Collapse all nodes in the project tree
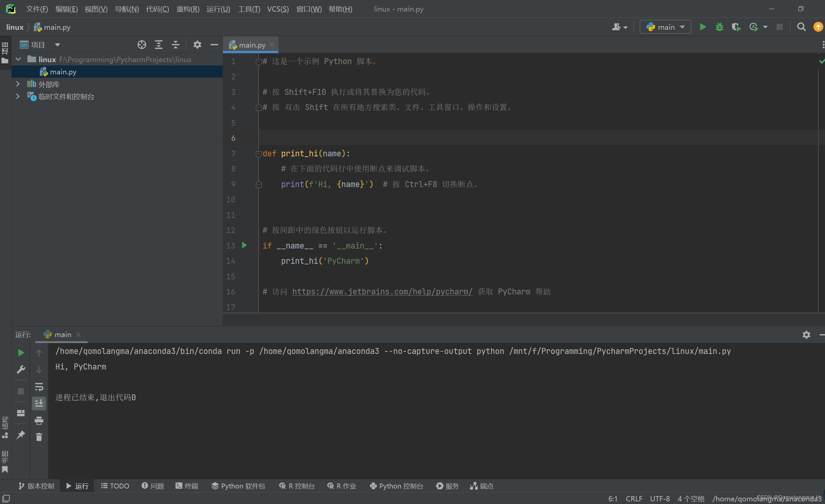Viewport: 825px width, 504px height. [175, 44]
